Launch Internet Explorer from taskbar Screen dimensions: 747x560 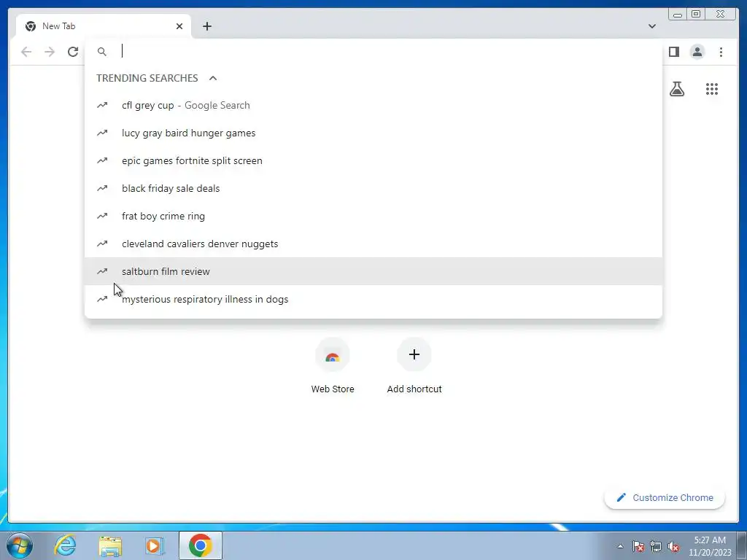65,545
